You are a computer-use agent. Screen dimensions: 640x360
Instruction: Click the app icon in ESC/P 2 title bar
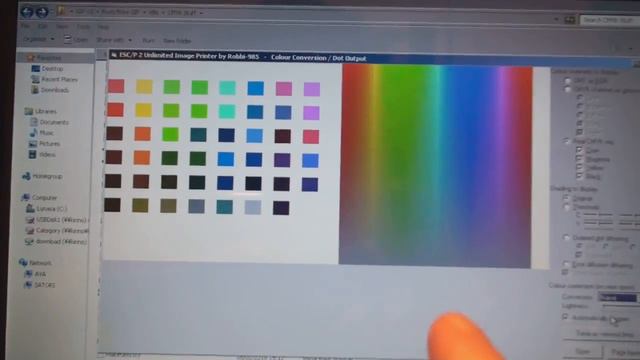coord(114,55)
